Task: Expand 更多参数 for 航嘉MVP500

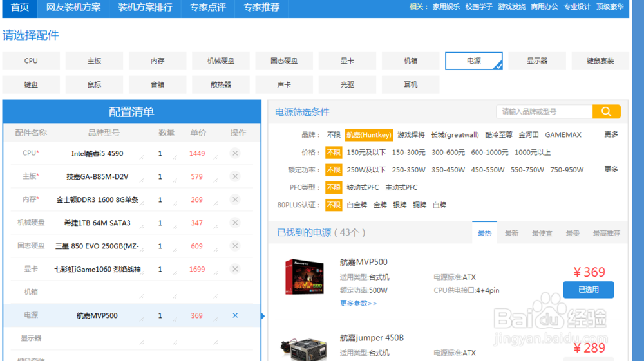Action: pos(358,303)
